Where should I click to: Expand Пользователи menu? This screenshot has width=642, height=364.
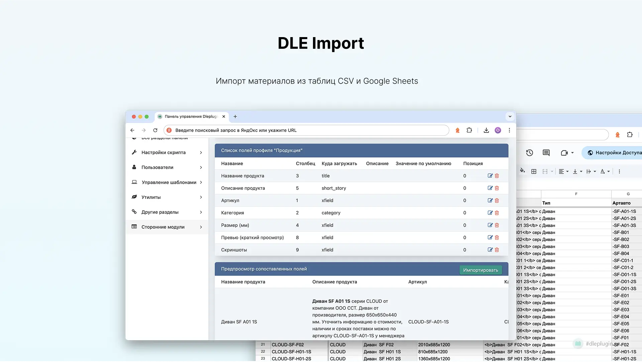tap(167, 167)
